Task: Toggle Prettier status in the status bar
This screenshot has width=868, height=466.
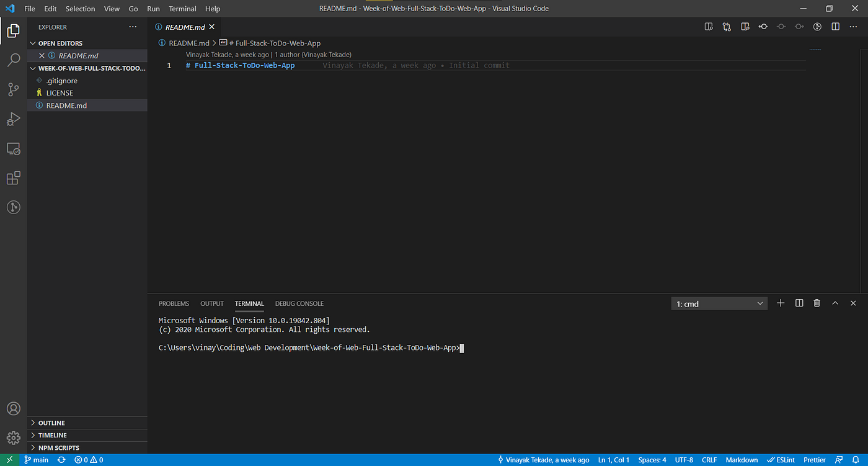Action: (x=814, y=460)
